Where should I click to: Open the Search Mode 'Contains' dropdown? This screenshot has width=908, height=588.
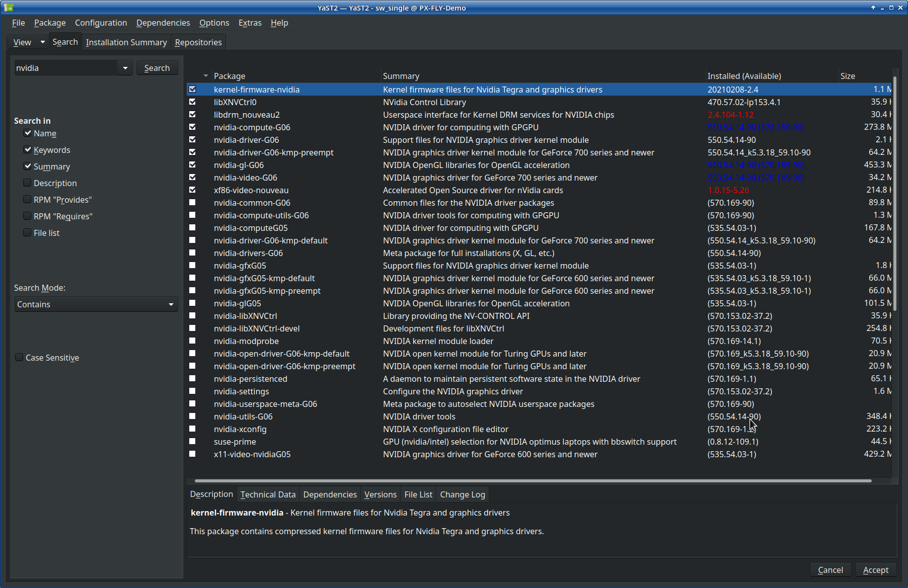point(171,304)
